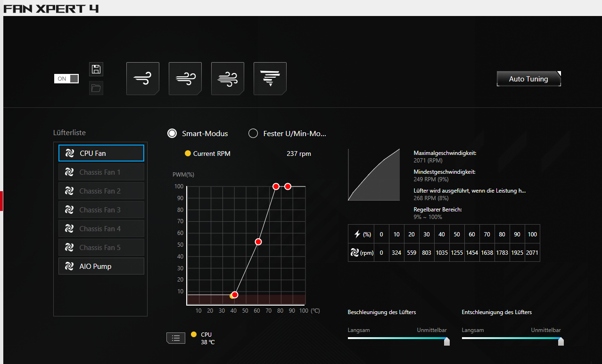The image size is (602, 364).
Task: Click the Auto Tuning button
Action: coord(529,79)
